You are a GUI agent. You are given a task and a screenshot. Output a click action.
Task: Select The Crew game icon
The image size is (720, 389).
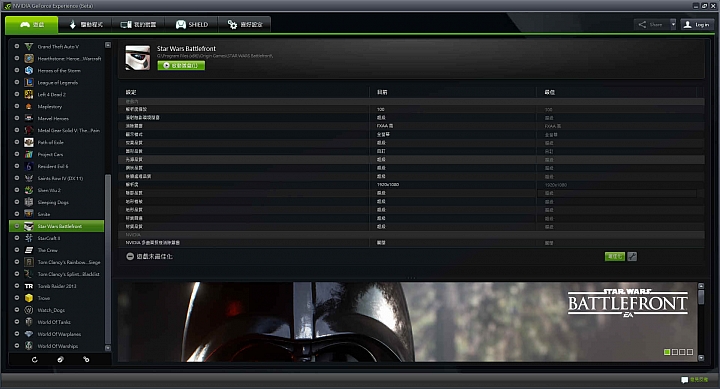click(x=29, y=250)
